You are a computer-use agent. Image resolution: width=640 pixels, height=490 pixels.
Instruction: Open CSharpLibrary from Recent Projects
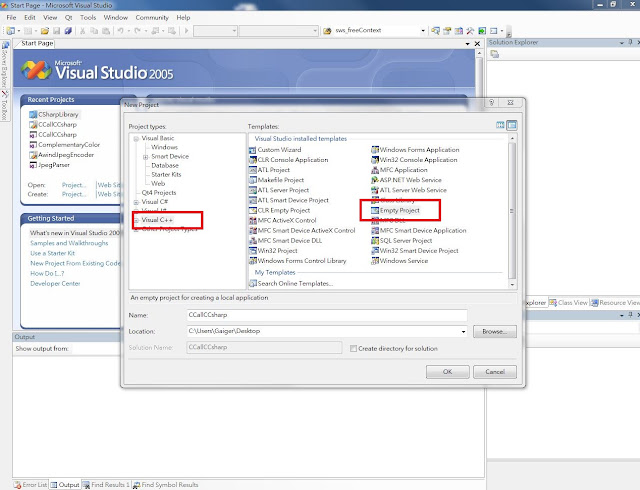point(54,114)
